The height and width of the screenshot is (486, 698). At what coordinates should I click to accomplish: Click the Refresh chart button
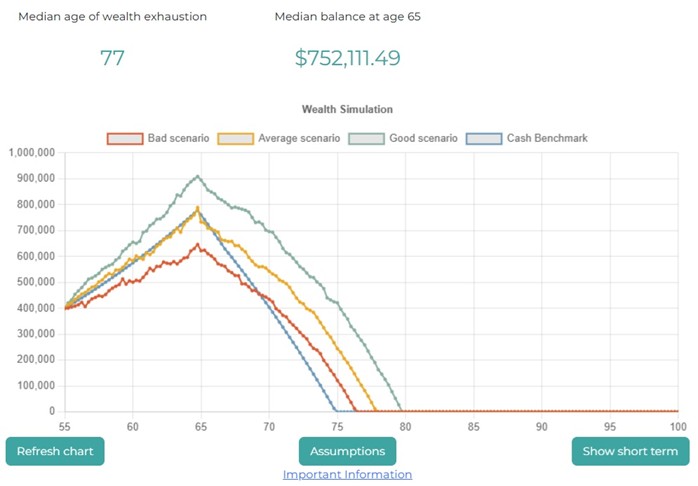[55, 451]
